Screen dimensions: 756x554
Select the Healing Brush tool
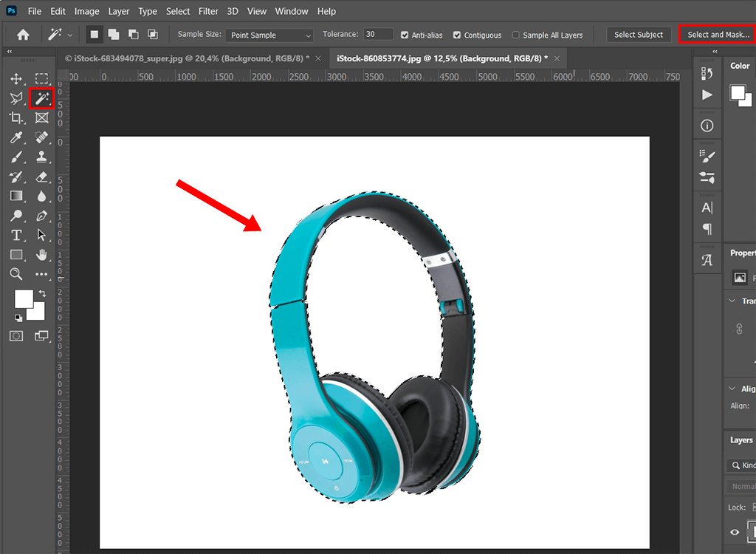click(41, 137)
